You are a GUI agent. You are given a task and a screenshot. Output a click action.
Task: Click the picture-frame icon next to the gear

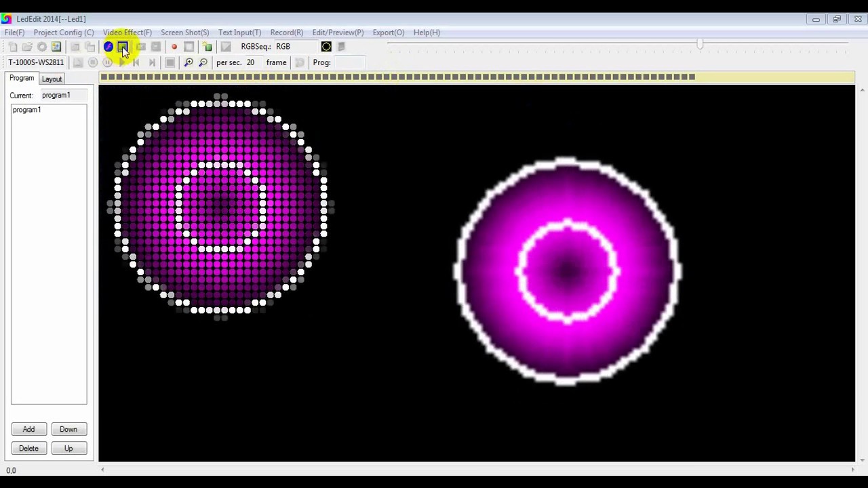coord(56,47)
